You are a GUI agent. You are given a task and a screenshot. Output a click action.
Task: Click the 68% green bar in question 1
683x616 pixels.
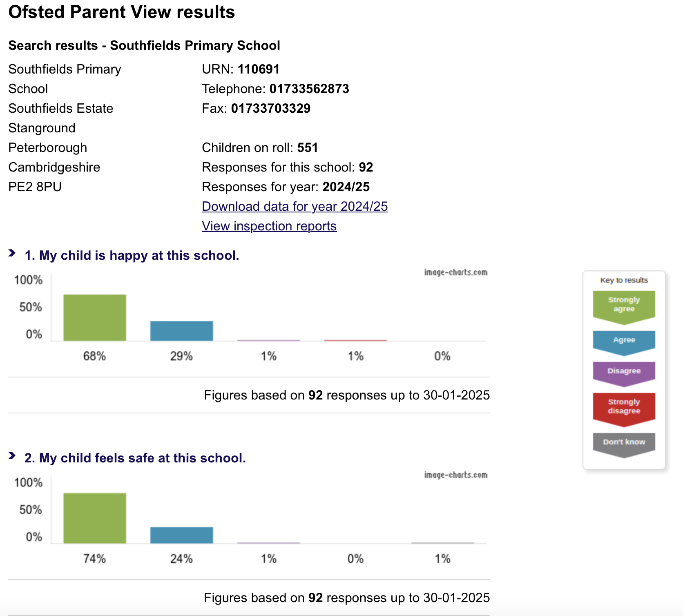click(95, 318)
